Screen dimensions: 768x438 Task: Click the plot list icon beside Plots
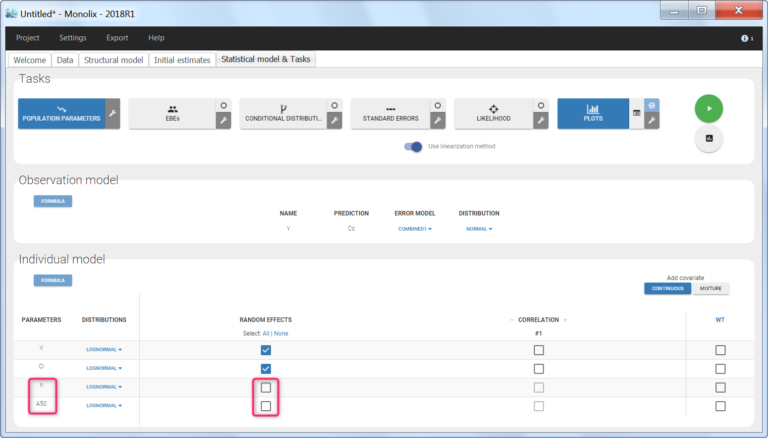[636, 115]
